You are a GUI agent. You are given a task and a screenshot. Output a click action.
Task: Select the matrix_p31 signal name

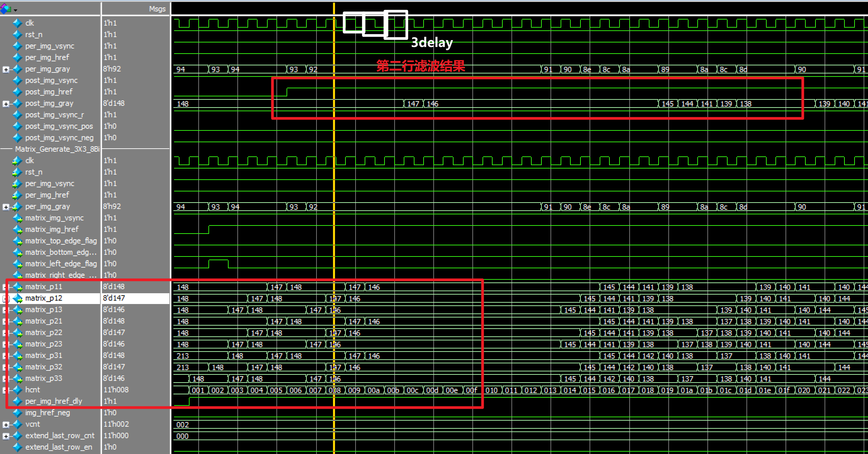pyautogui.click(x=44, y=356)
